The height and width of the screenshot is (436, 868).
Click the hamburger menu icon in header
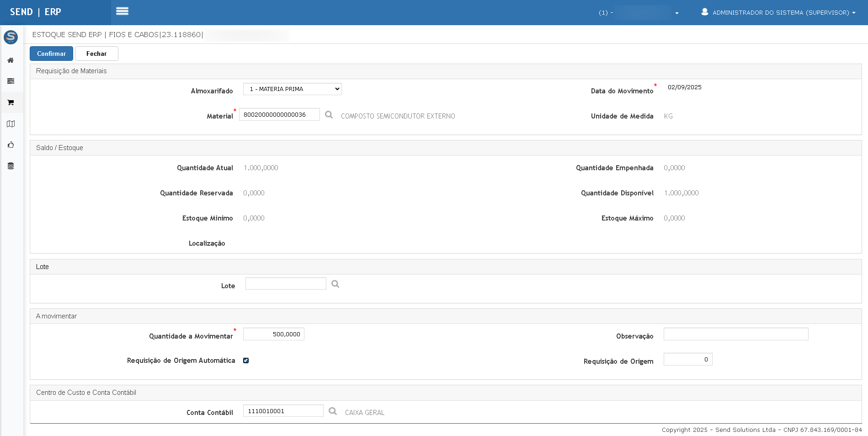[x=122, y=11]
